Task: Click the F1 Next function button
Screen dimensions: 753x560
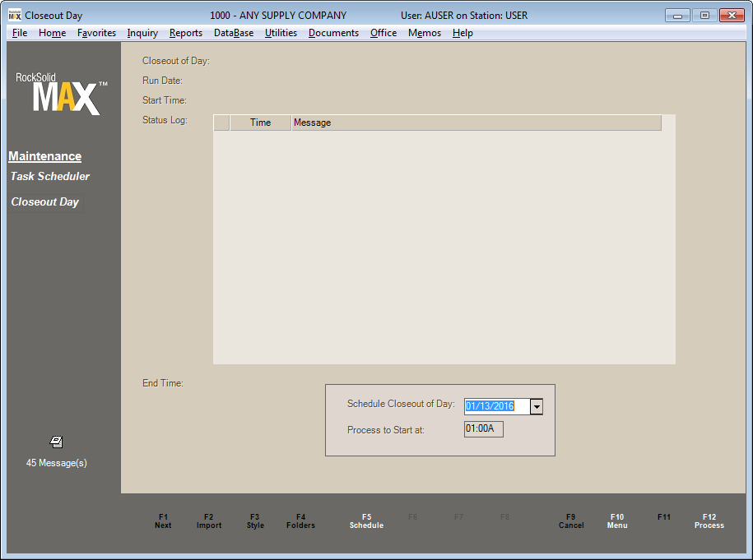Action: pos(163,521)
